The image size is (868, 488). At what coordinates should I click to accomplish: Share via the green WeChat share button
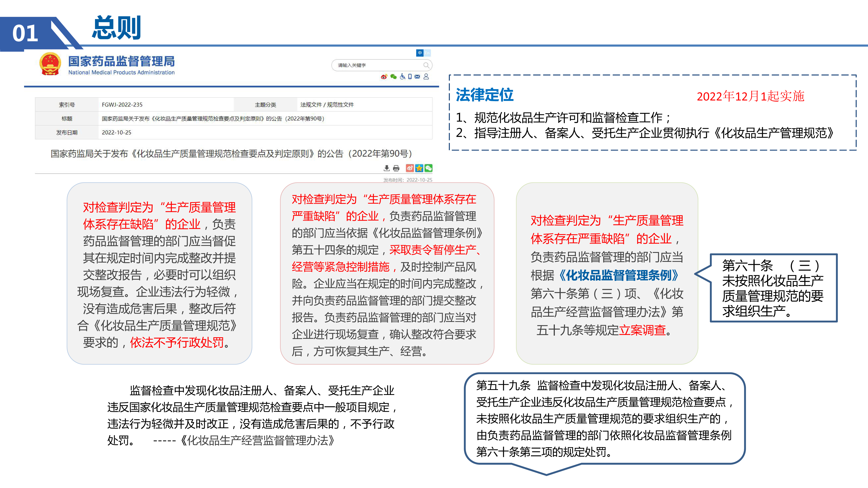[x=428, y=168]
